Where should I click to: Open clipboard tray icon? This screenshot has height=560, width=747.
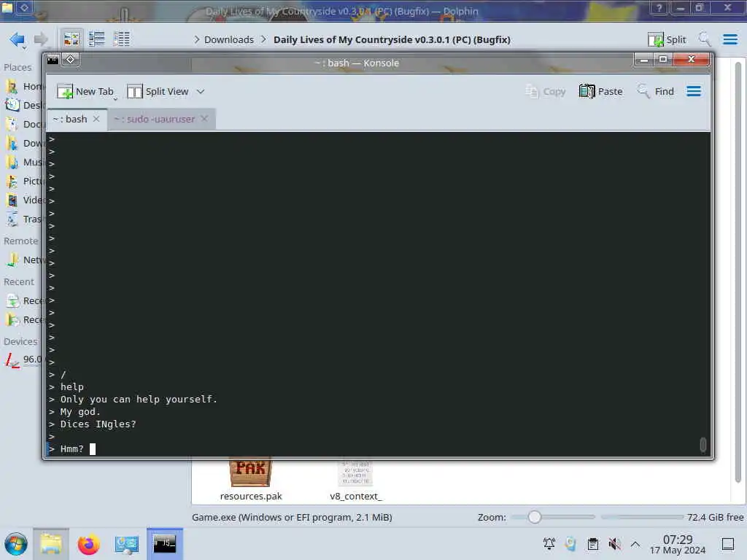click(x=592, y=544)
